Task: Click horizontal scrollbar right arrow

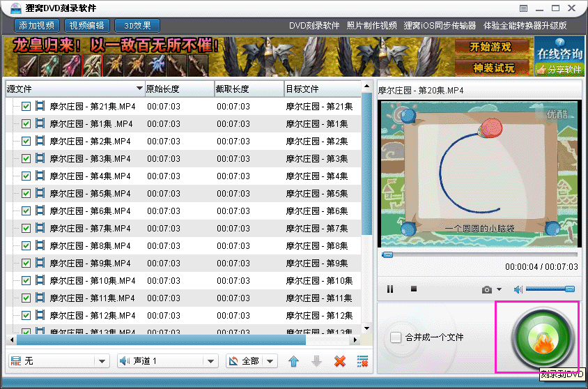Action: click(355, 340)
